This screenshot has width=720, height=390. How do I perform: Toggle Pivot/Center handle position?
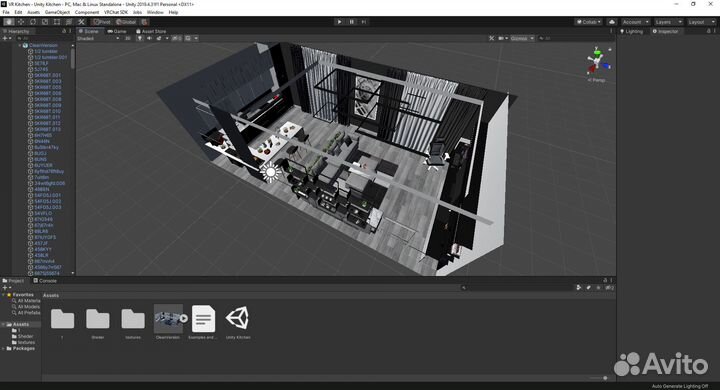tap(102, 22)
